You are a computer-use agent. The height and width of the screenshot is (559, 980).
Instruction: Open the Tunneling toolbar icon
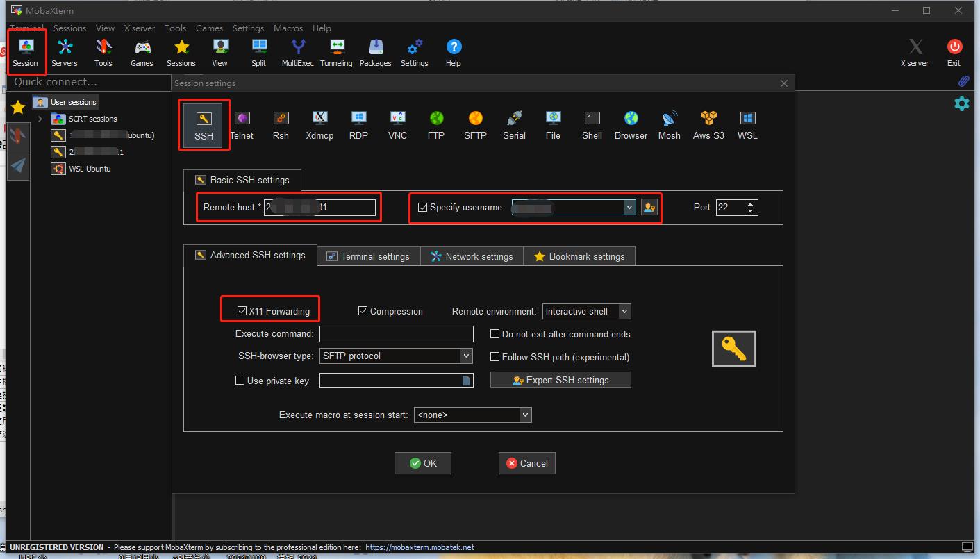337,52
